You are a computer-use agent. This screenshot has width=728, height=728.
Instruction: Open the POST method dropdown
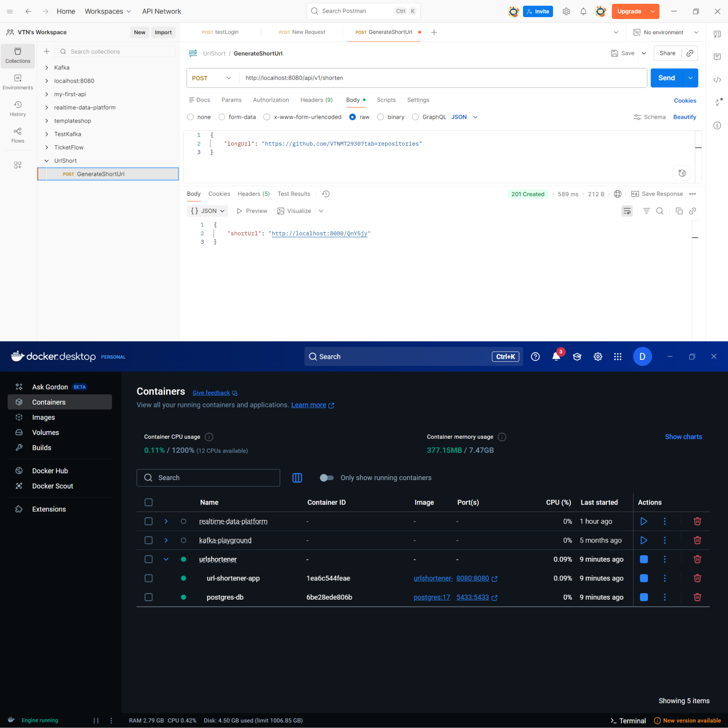[211, 78]
